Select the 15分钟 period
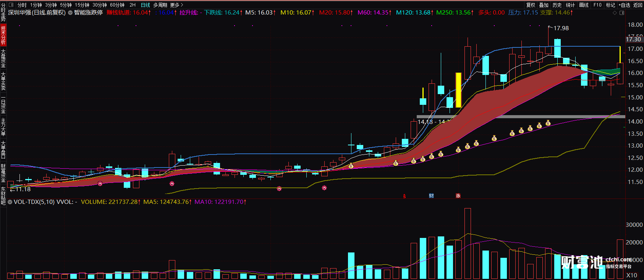644x280 pixels. (x=82, y=5)
